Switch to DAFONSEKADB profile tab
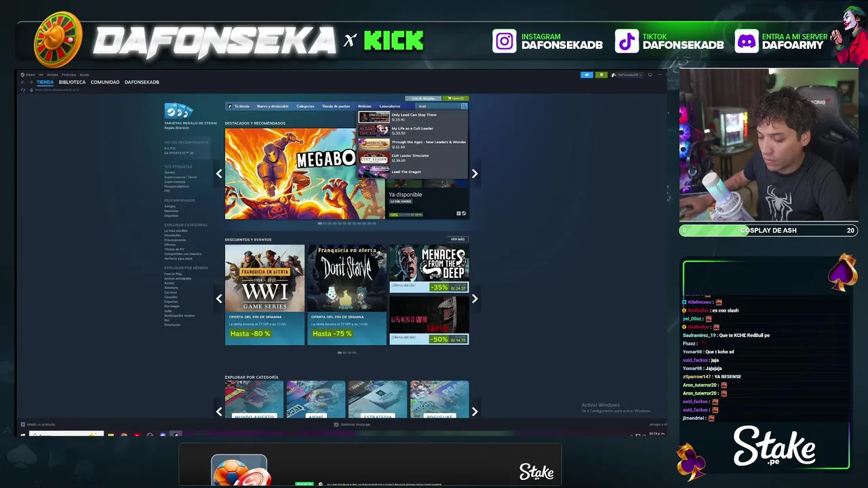 point(142,82)
